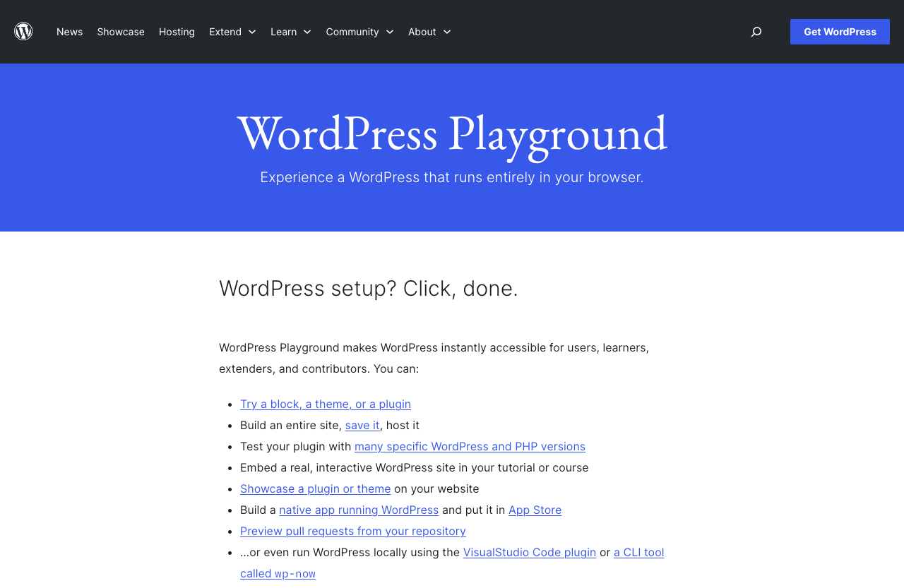Click the 'WordPress Playground' page title
The image size is (904, 588).
pos(452,134)
